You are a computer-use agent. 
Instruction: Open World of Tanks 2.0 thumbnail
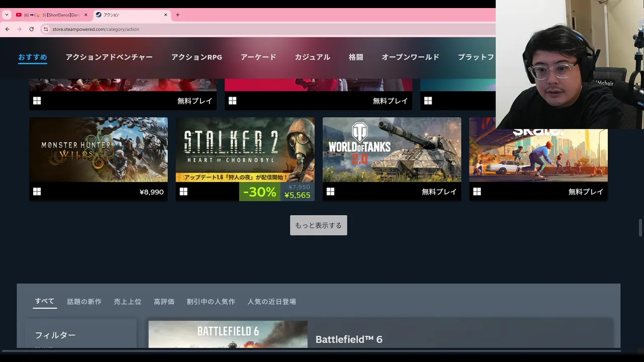(x=392, y=150)
